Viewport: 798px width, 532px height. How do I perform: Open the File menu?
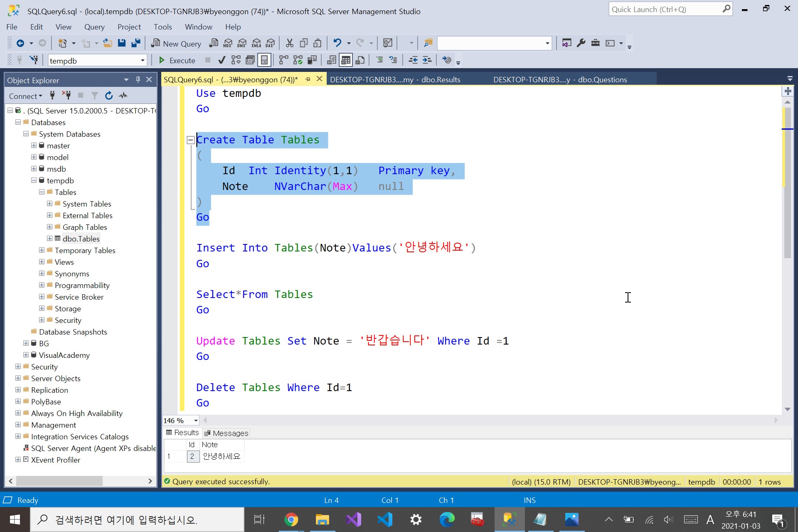12,27
